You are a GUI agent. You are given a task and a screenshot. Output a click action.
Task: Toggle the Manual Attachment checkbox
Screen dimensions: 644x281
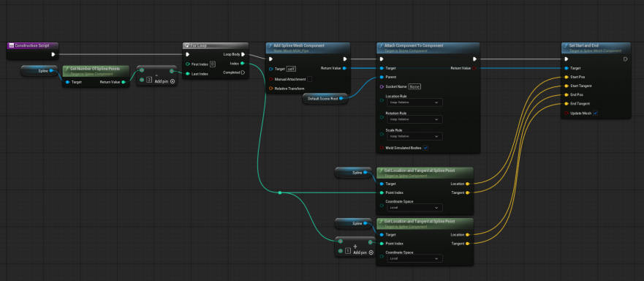pyautogui.click(x=309, y=79)
